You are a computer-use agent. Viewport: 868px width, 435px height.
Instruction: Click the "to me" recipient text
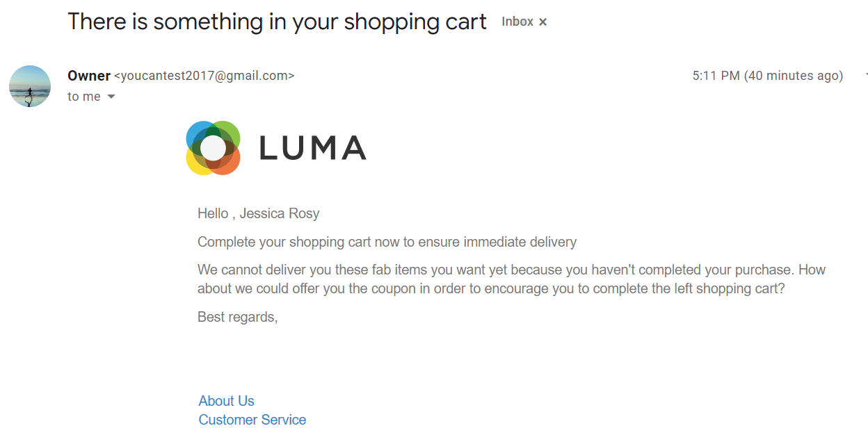click(x=84, y=97)
